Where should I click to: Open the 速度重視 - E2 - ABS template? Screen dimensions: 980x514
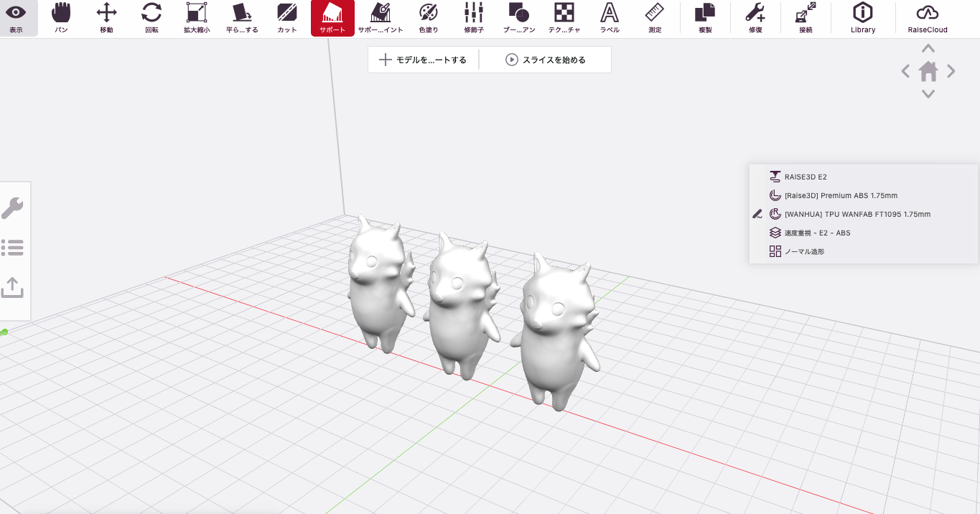[817, 233]
